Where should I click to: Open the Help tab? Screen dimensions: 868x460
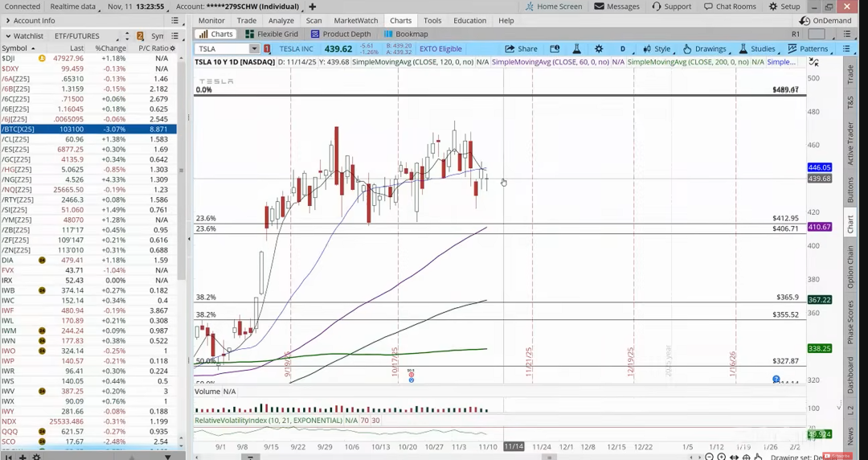point(506,20)
